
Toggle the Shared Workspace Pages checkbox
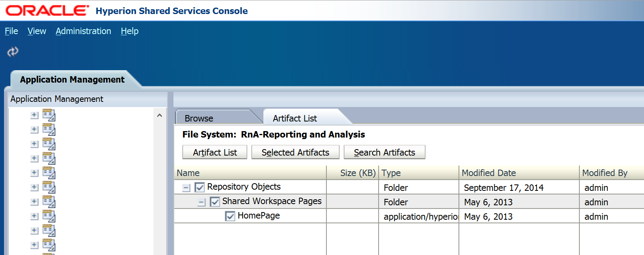click(215, 202)
